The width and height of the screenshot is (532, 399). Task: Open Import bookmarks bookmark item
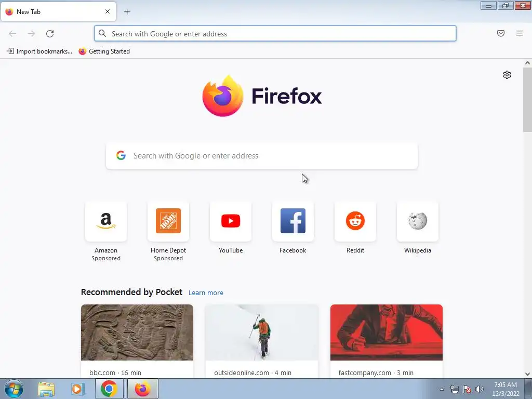(39, 51)
